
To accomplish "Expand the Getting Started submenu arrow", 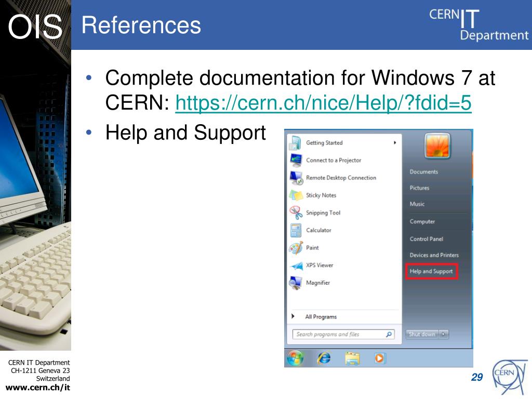I will [x=395, y=143].
